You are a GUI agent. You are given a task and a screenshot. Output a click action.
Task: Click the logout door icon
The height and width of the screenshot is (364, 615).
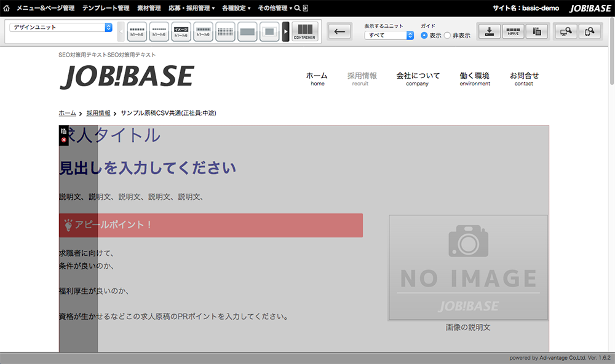click(306, 8)
